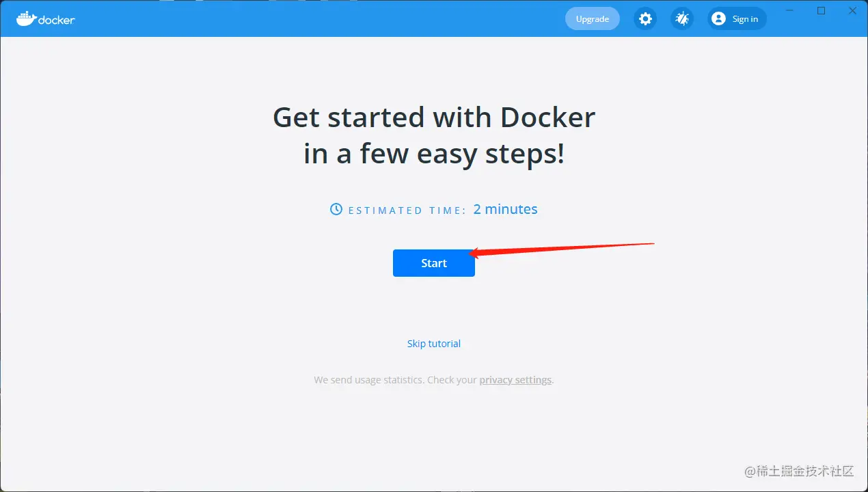Maximize the Docker window
The image size is (868, 492).
pos(822,10)
